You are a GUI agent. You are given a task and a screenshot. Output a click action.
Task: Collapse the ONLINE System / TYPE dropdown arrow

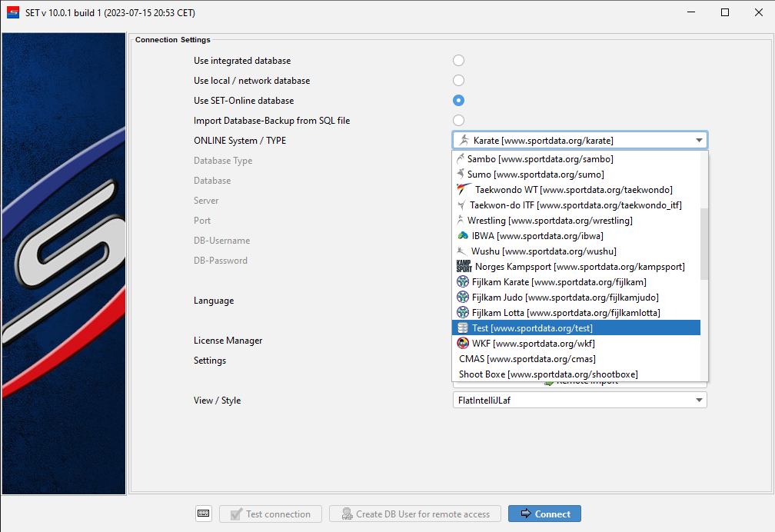(x=699, y=141)
